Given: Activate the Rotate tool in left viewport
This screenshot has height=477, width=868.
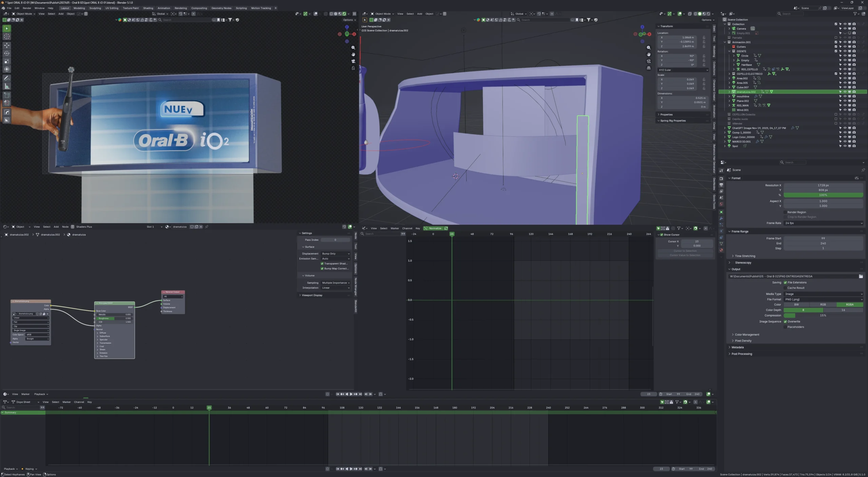Looking at the screenshot, I should click(x=7, y=53).
